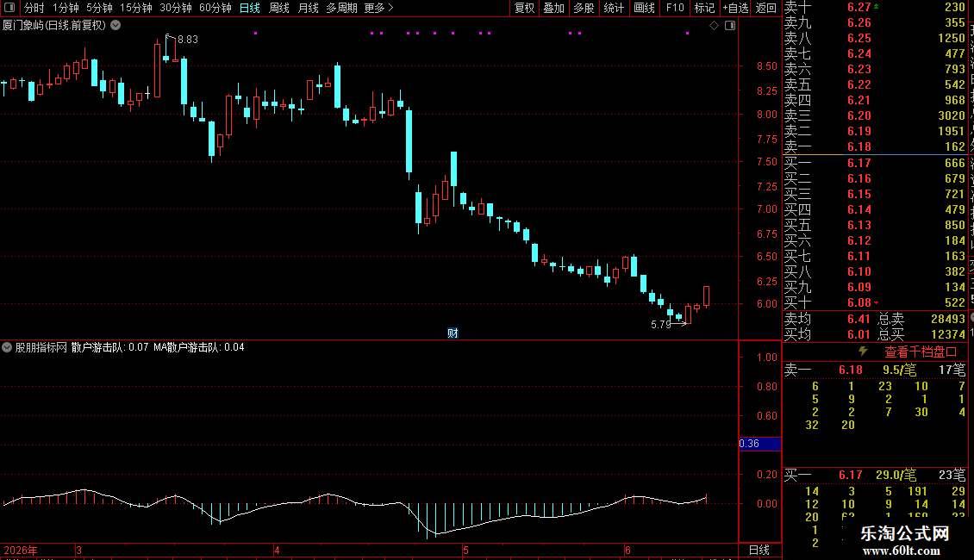This screenshot has height=560, width=974.
Task: Click the 返回 back button
Action: coord(766,8)
